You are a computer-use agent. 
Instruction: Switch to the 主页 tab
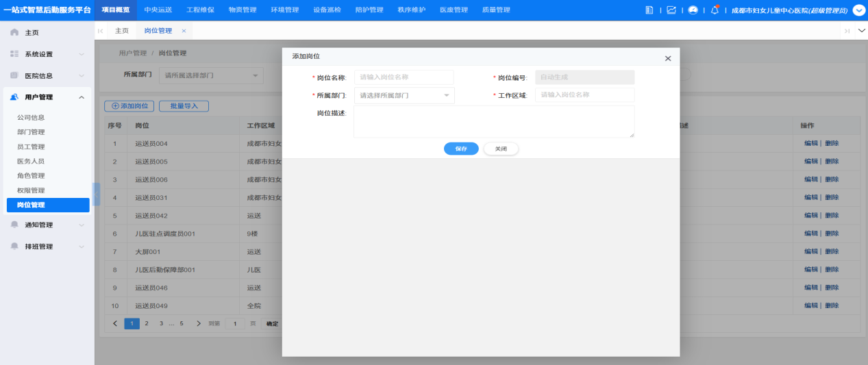122,31
